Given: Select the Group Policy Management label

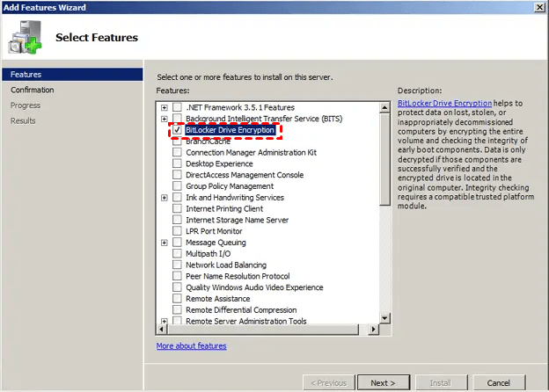Looking at the screenshot, I should point(230,186).
